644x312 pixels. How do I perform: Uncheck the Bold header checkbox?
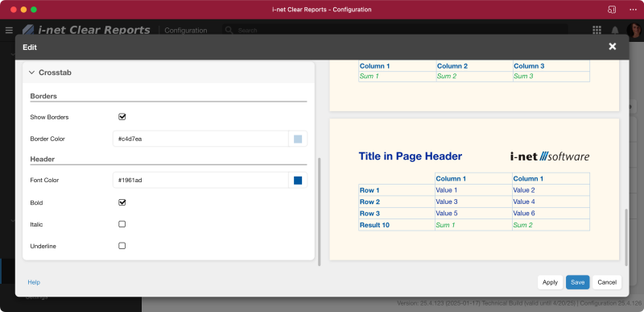tap(122, 202)
